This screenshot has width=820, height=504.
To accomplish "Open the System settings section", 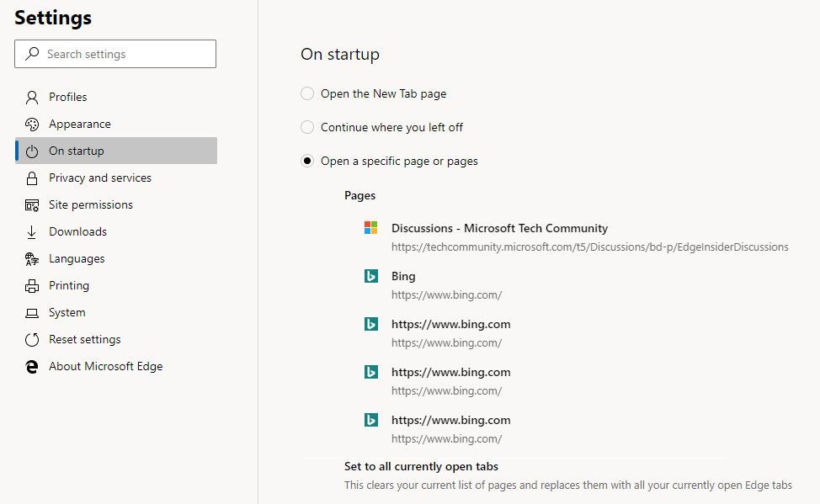I will (116, 313).
